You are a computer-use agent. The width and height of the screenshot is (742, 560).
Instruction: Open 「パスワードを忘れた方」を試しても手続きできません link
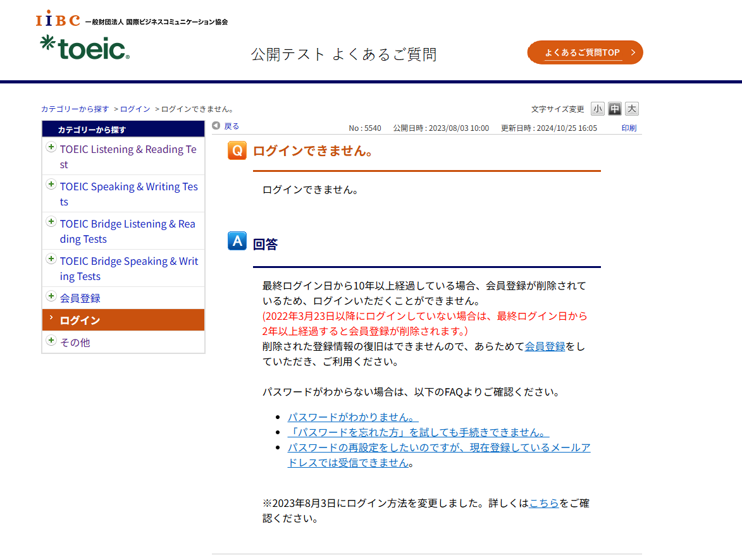[418, 433]
